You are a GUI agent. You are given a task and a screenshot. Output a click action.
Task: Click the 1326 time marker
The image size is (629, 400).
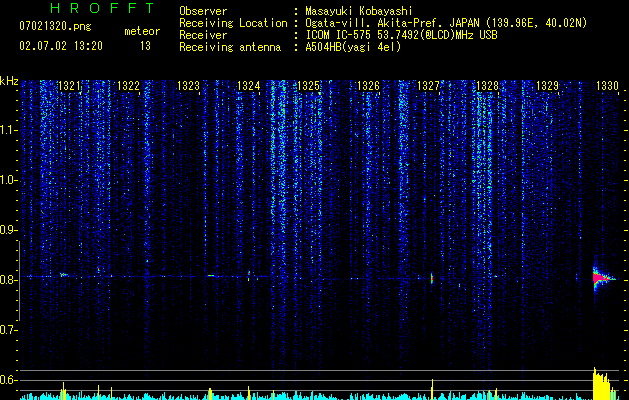368,86
